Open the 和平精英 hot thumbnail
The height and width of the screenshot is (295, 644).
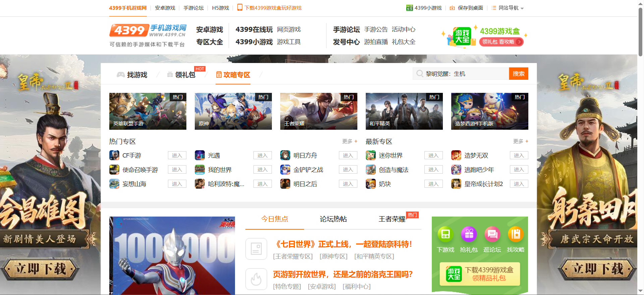pyautogui.click(x=404, y=111)
